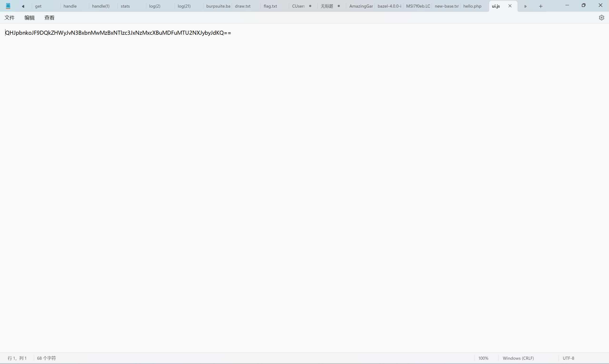The height and width of the screenshot is (364, 609).
Task: Click the Notepad app icon in title bar
Action: point(8,6)
